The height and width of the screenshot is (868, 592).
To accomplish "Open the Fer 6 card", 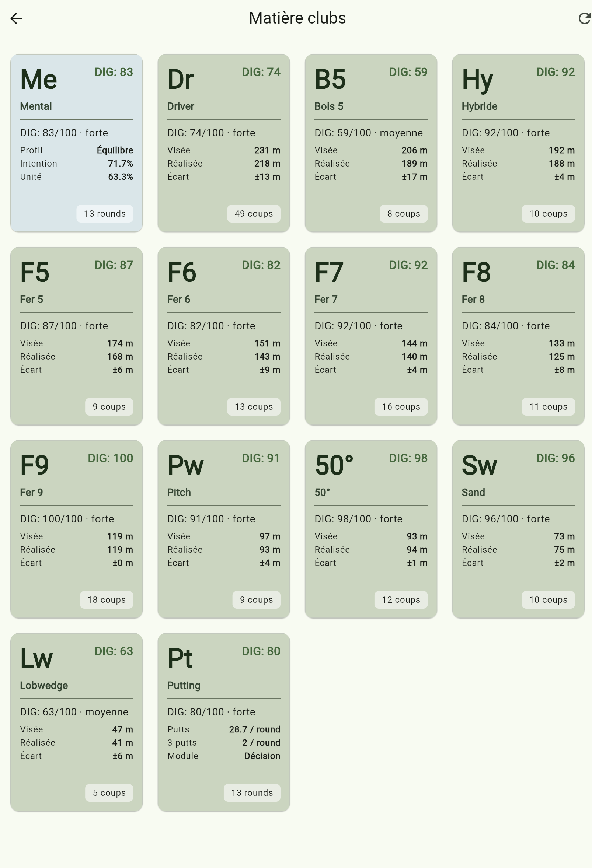I will pyautogui.click(x=224, y=336).
